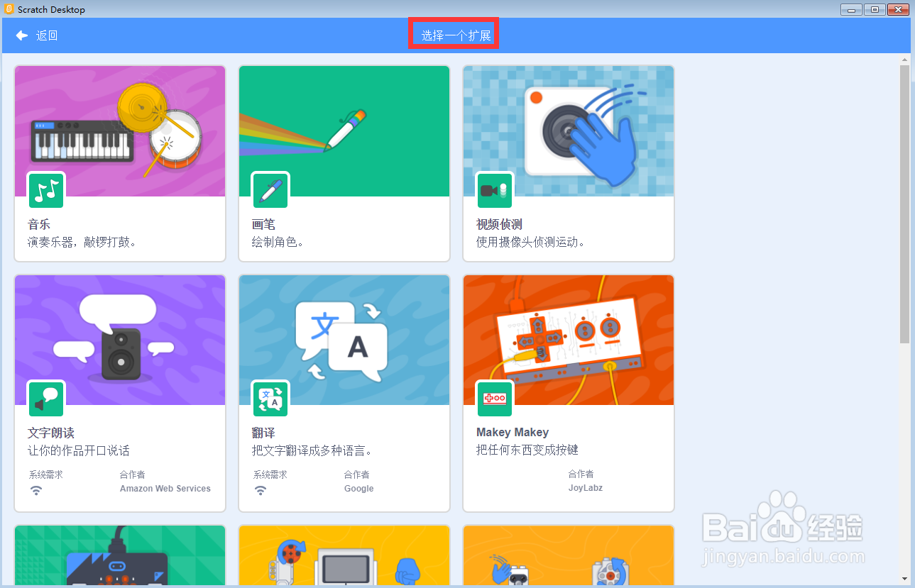Click the Scratch Desktop title bar icon
This screenshot has width=915, height=588.
click(x=9, y=9)
